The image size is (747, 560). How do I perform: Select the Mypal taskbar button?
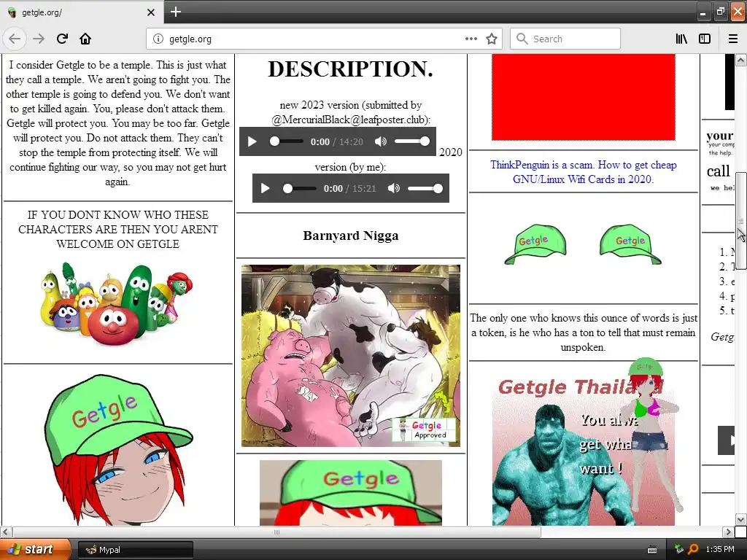pos(135,550)
